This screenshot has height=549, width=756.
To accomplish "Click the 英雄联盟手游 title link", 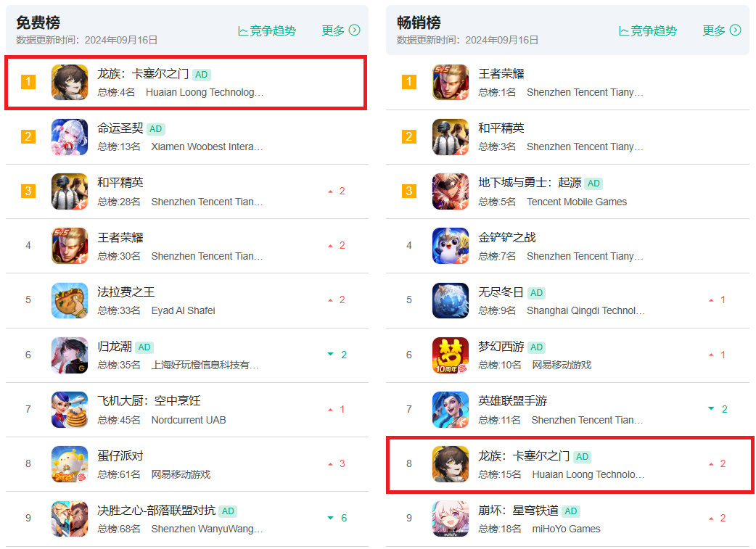I will coord(512,401).
